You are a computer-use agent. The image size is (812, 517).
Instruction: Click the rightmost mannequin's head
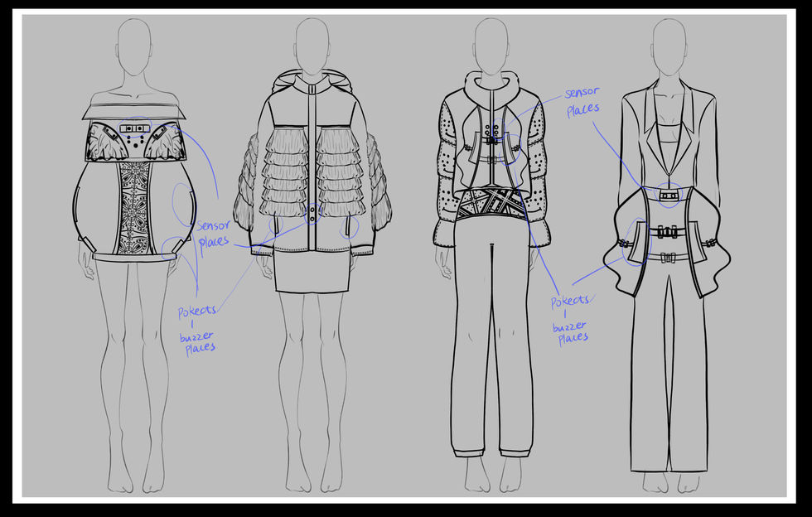[x=669, y=46]
